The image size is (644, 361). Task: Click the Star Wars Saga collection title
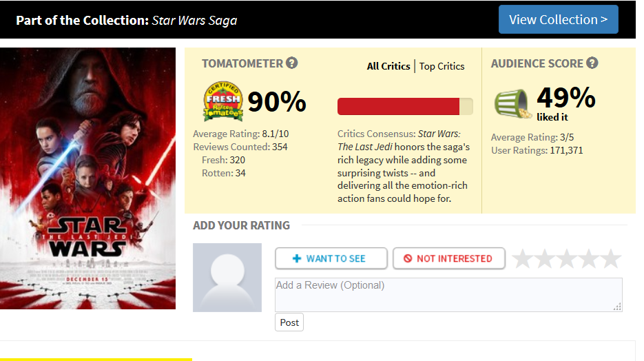[x=194, y=20]
